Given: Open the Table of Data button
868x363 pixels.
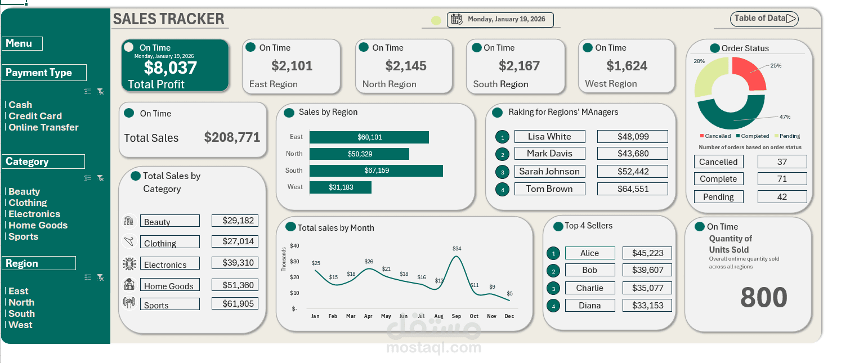Looking at the screenshot, I should [x=764, y=19].
